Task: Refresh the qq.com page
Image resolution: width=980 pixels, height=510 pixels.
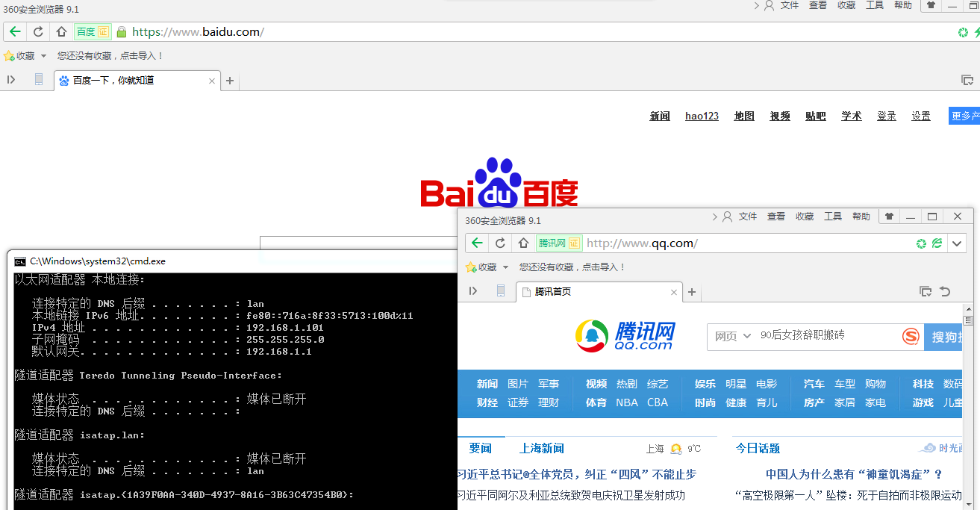Action: click(500, 243)
